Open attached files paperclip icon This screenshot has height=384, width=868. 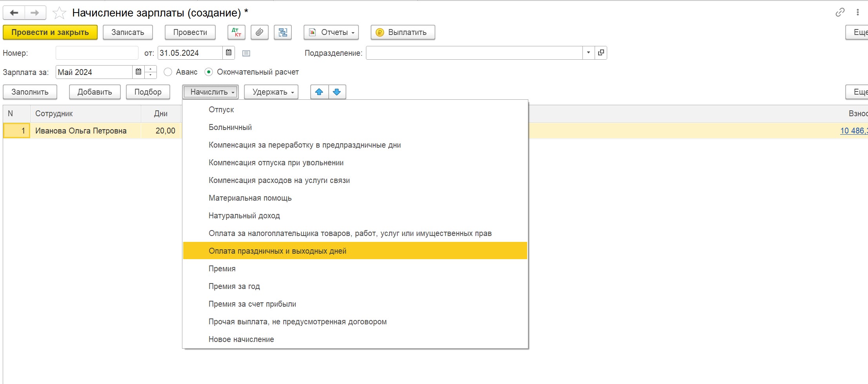259,32
